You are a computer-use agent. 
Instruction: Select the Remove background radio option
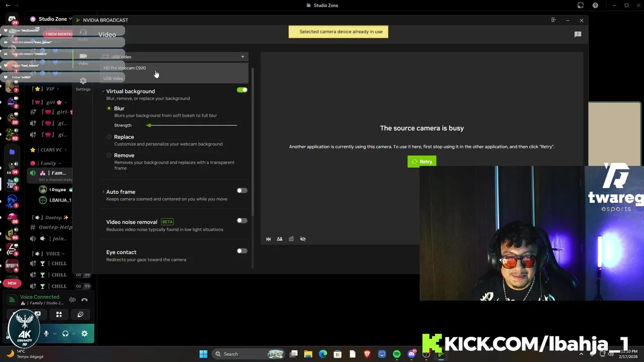click(109, 155)
